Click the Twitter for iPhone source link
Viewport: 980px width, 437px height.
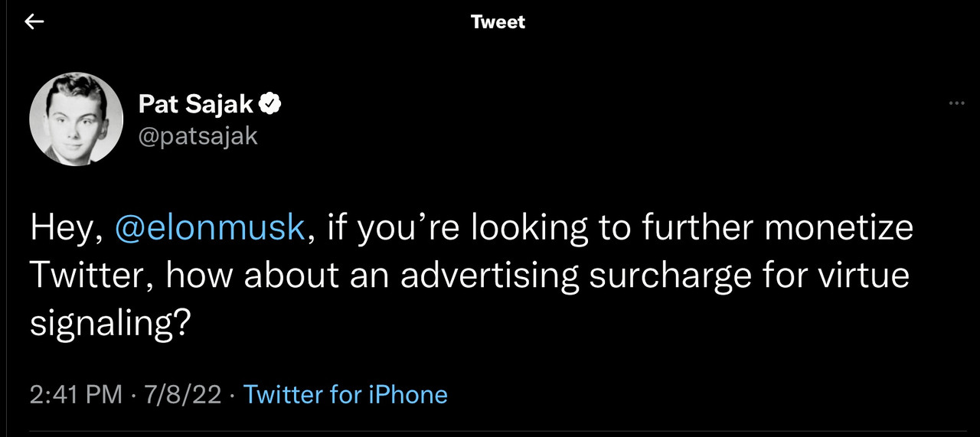click(345, 395)
